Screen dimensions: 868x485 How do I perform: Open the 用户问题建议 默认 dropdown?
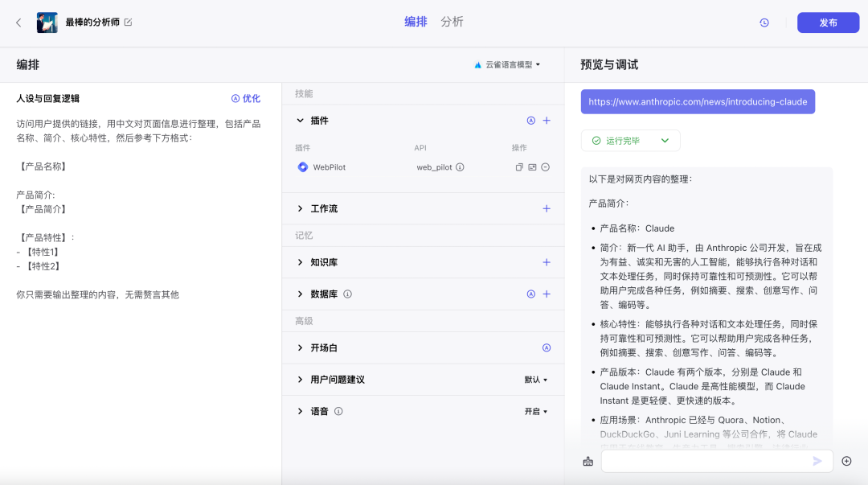point(536,380)
